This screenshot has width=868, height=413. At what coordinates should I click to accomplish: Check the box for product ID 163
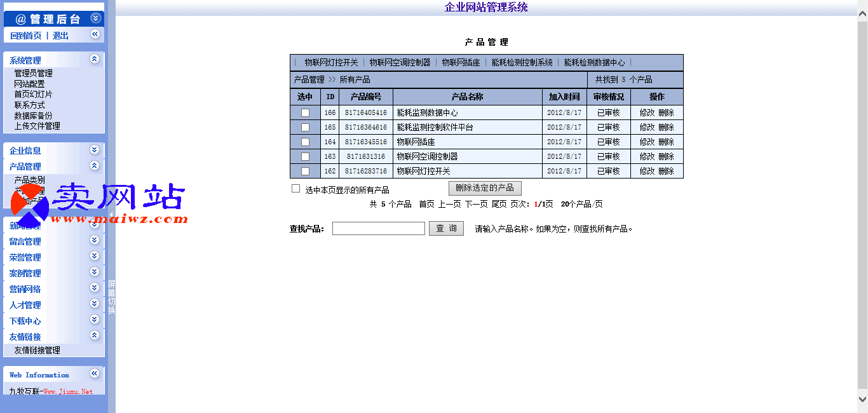pyautogui.click(x=305, y=156)
